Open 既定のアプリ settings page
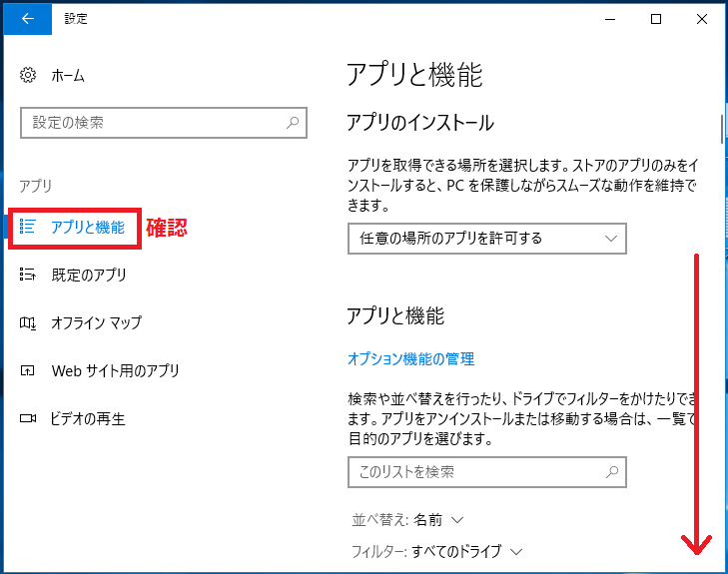Image resolution: width=728 pixels, height=574 pixels. click(89, 275)
